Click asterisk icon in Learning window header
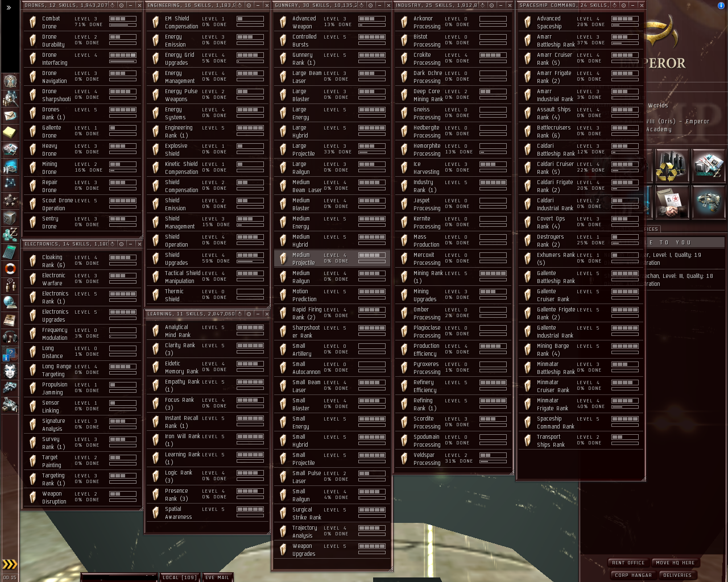728x582 pixels. tap(240, 314)
